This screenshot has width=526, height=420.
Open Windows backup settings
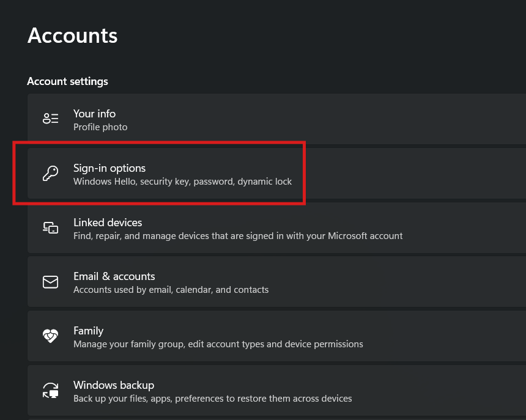(x=183, y=391)
